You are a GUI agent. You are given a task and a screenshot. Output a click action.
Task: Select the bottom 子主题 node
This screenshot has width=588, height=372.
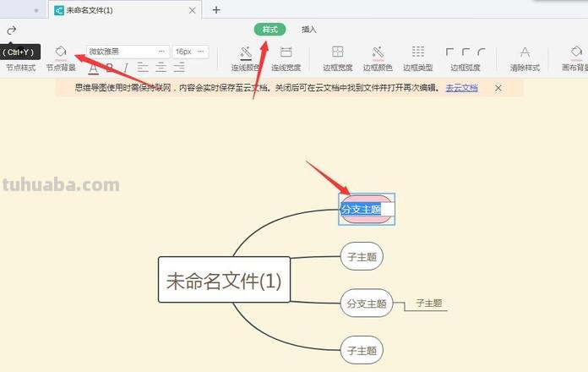(x=362, y=351)
